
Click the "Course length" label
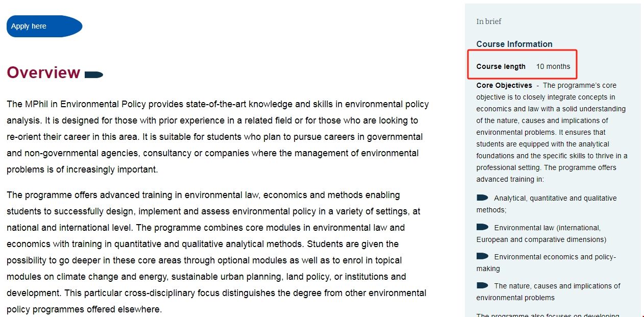[x=501, y=66]
